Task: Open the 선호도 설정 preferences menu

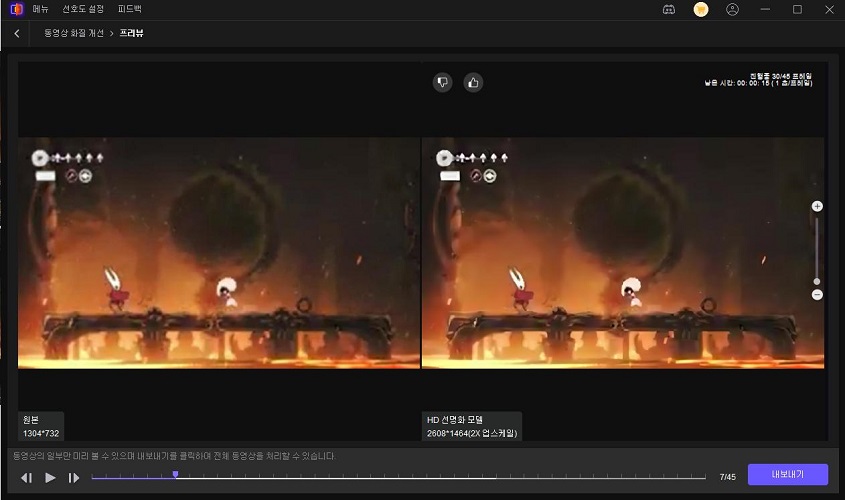Action: [83, 9]
